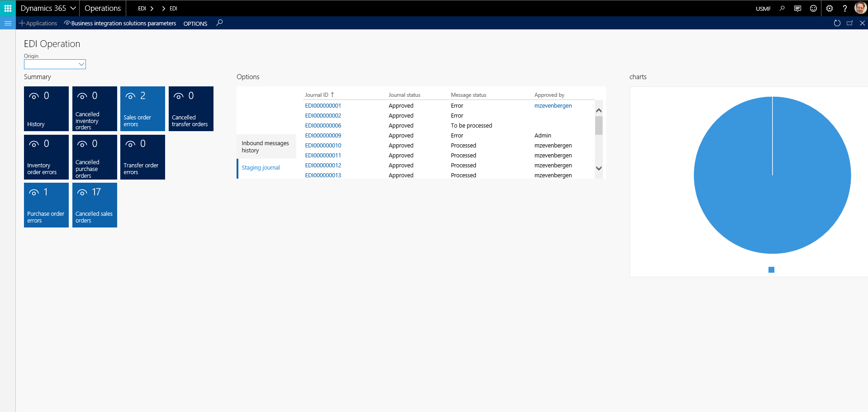Open the messages notification icon
868x412 pixels.
click(797, 8)
